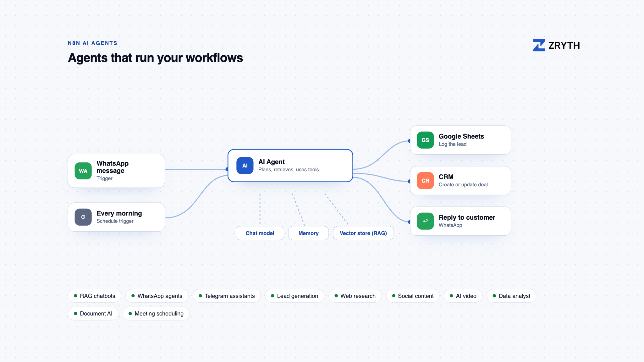Click the orange CR CRM icon
The height and width of the screenshot is (362, 644).
click(x=425, y=181)
